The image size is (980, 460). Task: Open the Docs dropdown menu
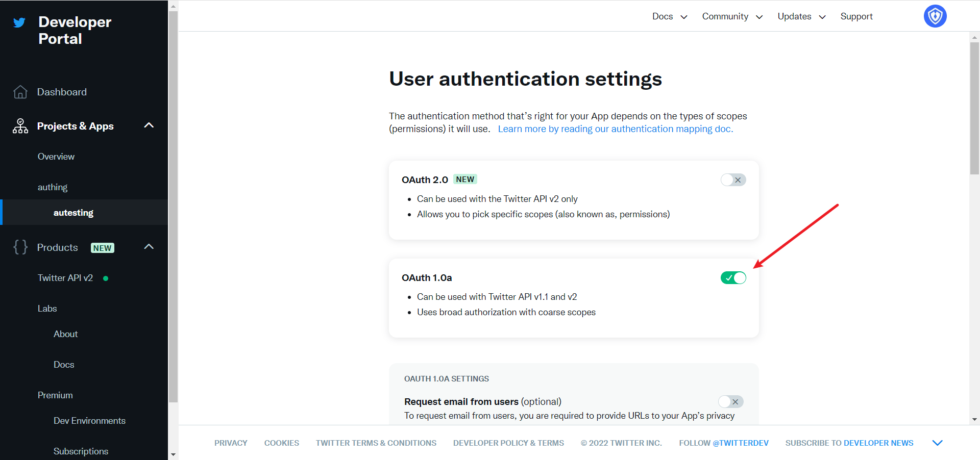coord(669,16)
